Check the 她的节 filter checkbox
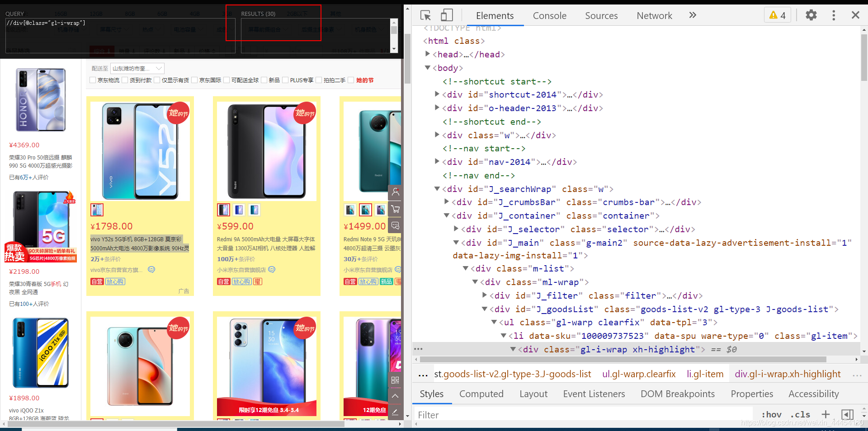868x431 pixels. pos(351,80)
